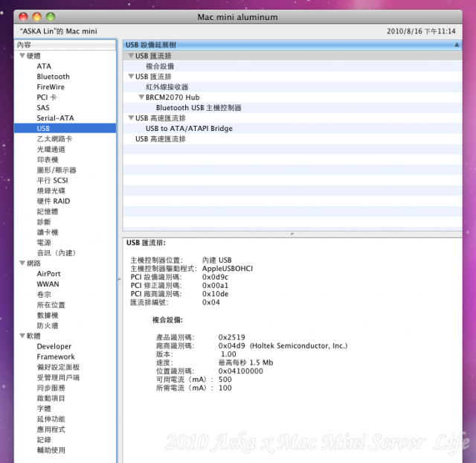Select PCI 卡 in the sidebar
The image size is (476, 463).
coord(47,98)
